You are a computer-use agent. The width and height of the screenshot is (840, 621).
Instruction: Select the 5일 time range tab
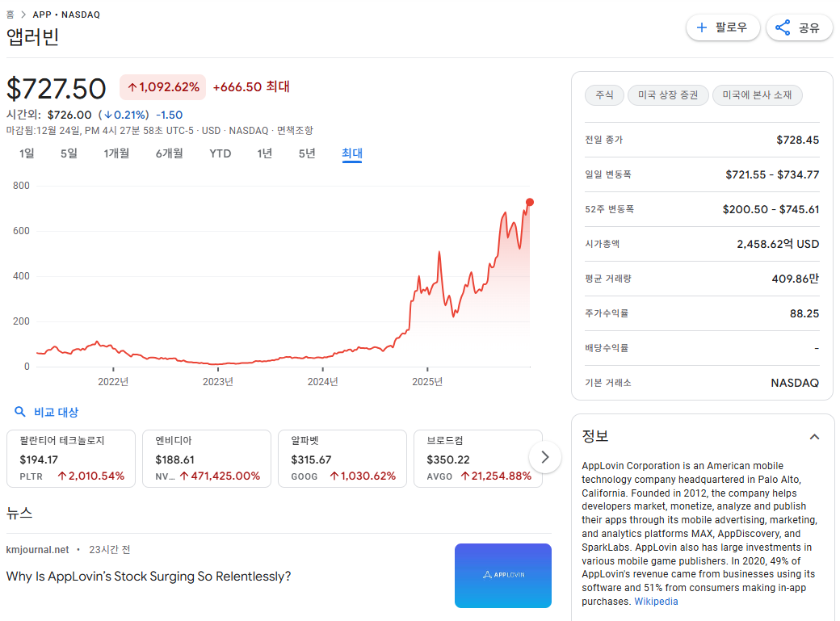pyautogui.click(x=69, y=153)
